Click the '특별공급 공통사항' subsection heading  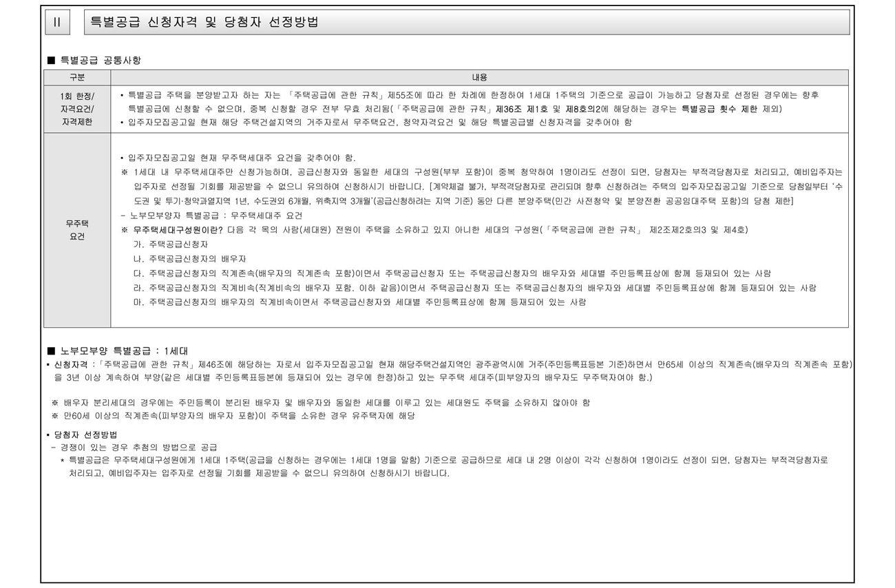(x=94, y=61)
